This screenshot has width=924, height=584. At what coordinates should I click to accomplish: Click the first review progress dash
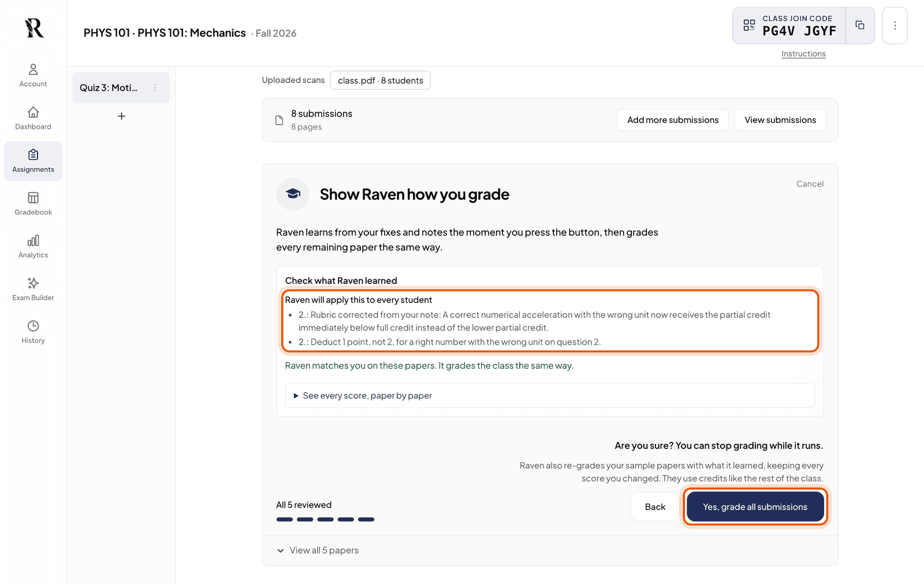[x=285, y=519]
